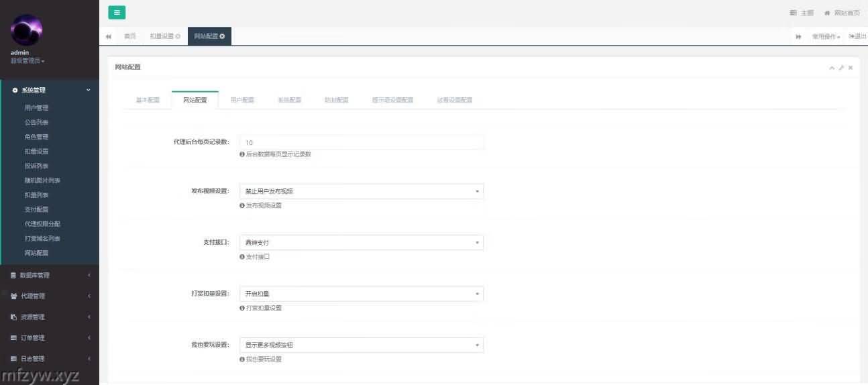Open 支付配置 in the sidebar
868x385 pixels.
click(36, 209)
